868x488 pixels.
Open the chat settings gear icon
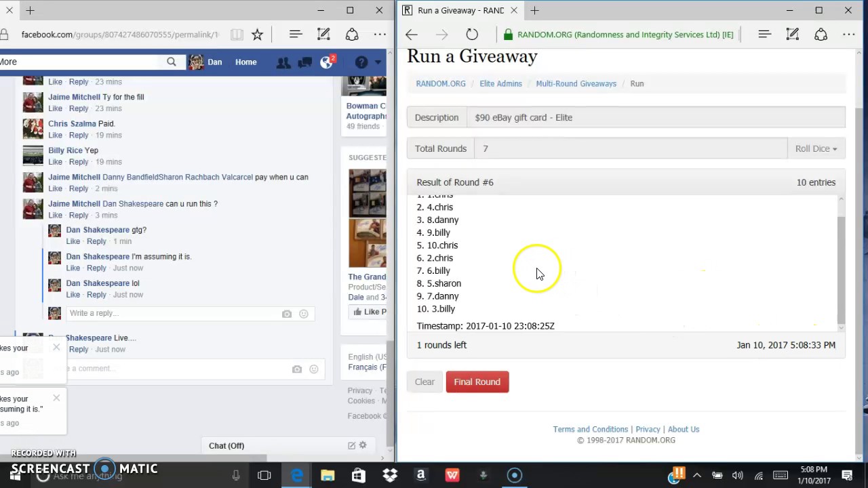click(x=363, y=445)
